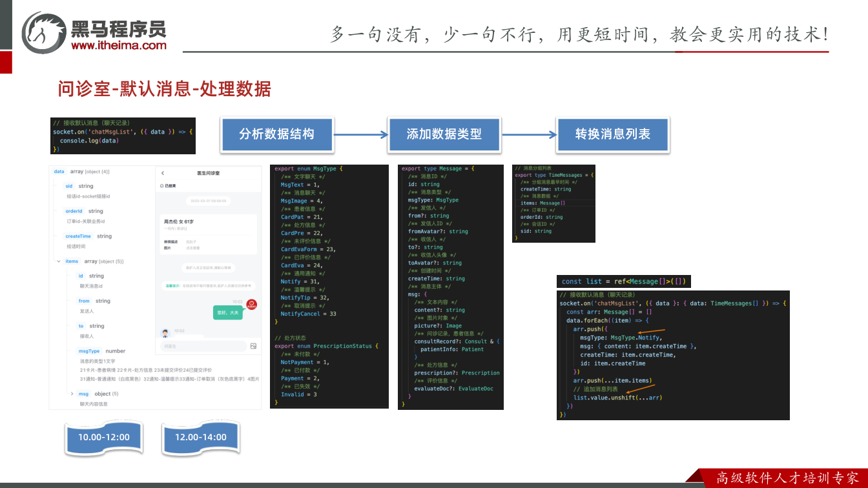This screenshot has height=488, width=868.
Task: Select the msgType field in tree
Action: (x=89, y=351)
